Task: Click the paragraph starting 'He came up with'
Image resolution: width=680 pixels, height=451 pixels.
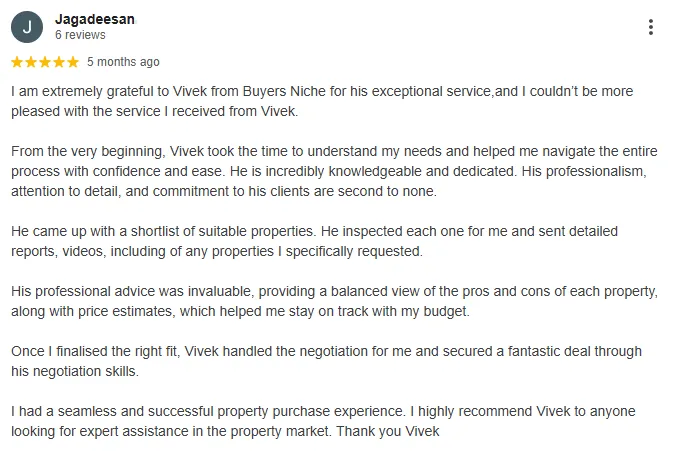Action: tap(314, 241)
